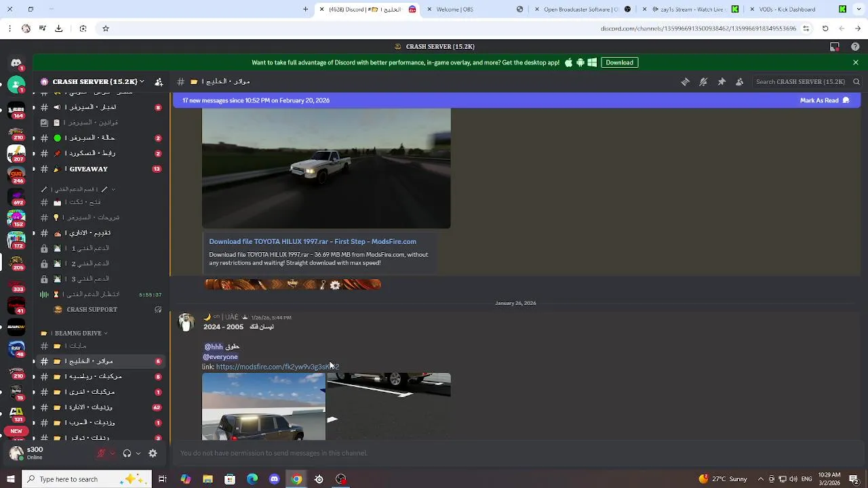Toggle headphones deafen button in user panel

pos(127,453)
